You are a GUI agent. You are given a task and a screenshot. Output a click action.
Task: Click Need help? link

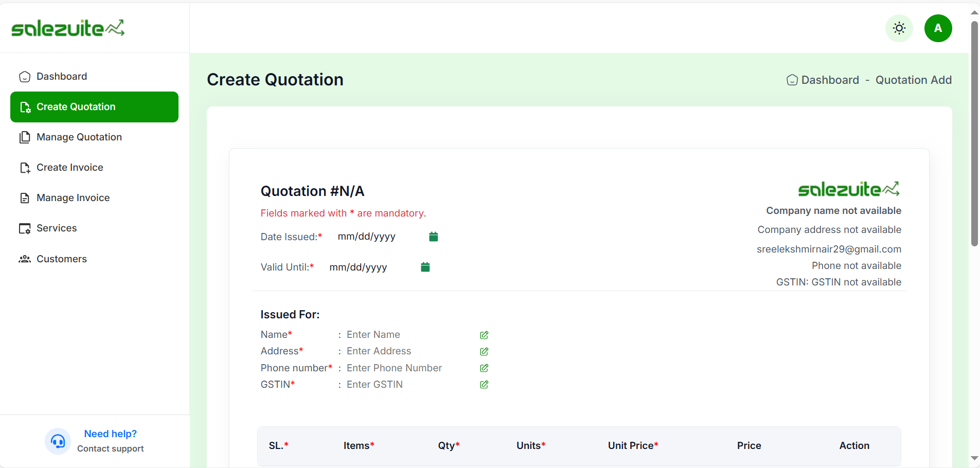(x=110, y=434)
